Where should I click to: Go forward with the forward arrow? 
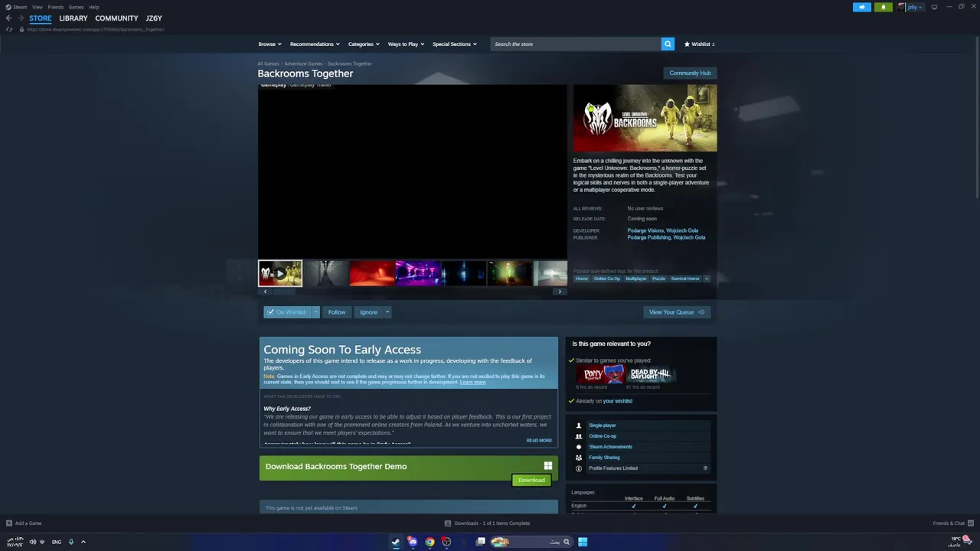pos(21,18)
